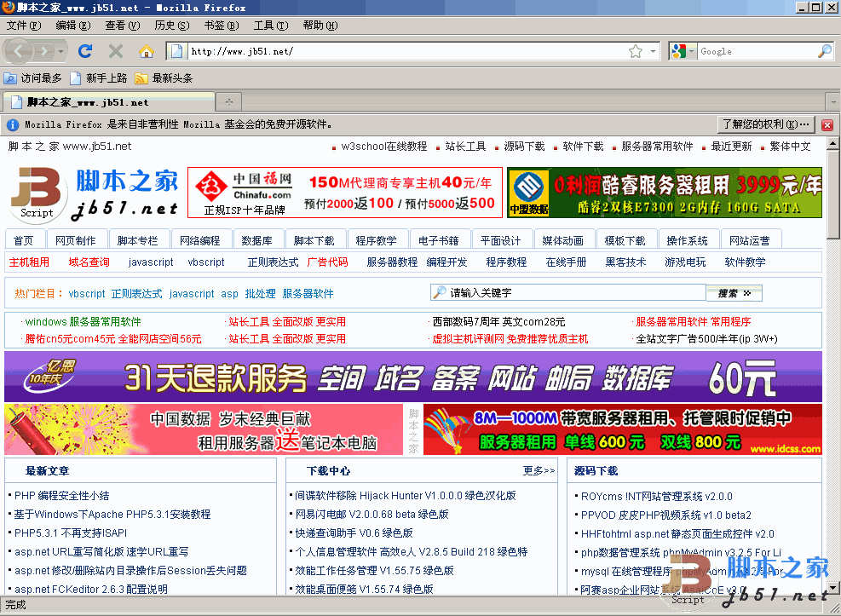Click the vertical scrollbar thumb
Viewport: 841px width, 616px height.
click(832, 194)
